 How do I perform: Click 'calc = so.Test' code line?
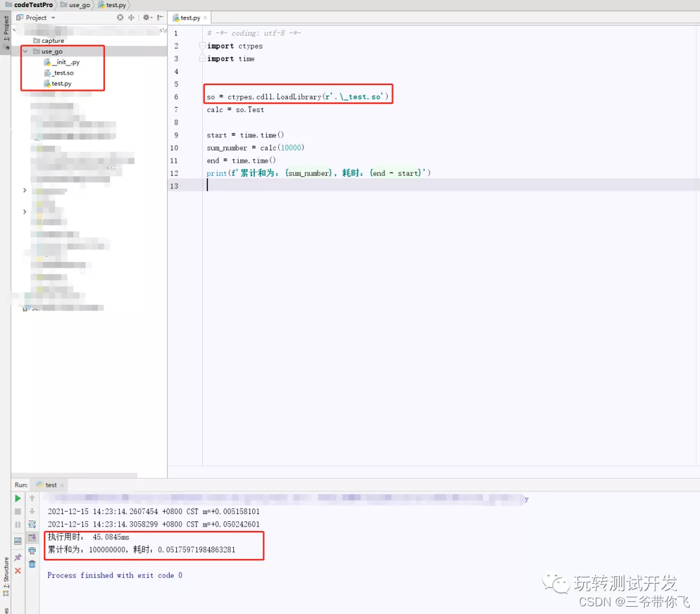coord(235,110)
